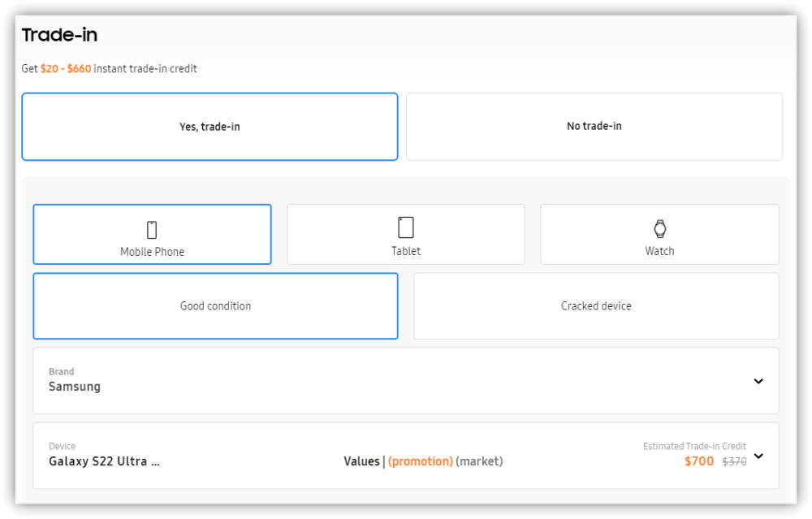Click the mobile phone icon
This screenshot has height=519, width=812.
click(152, 230)
